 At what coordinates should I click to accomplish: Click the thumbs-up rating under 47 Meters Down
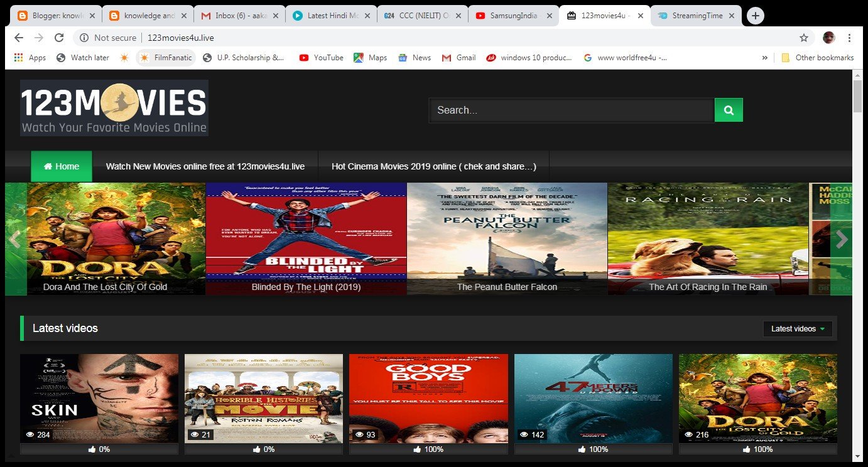coord(593,449)
